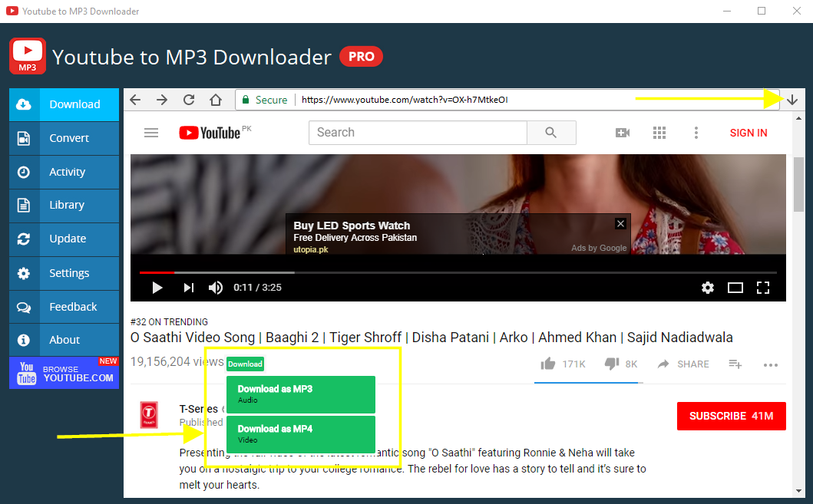Choose Download as MP3 Audio
The width and height of the screenshot is (813, 504).
point(301,394)
